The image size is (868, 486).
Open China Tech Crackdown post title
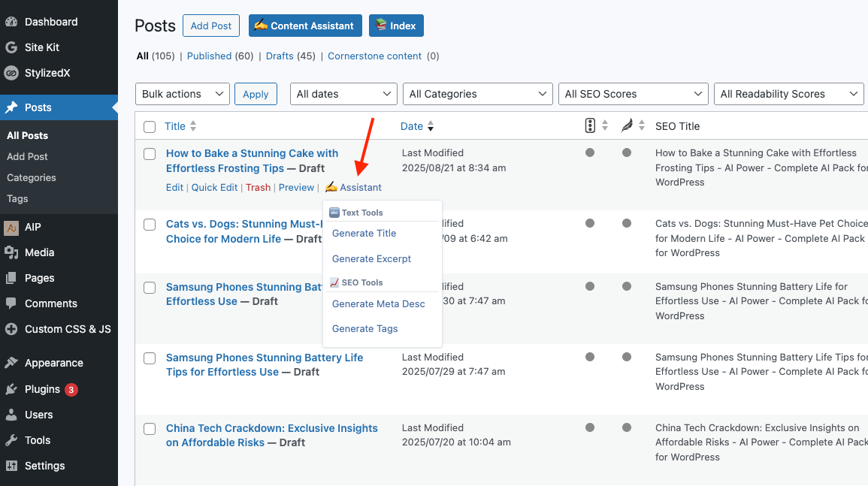[x=272, y=435]
